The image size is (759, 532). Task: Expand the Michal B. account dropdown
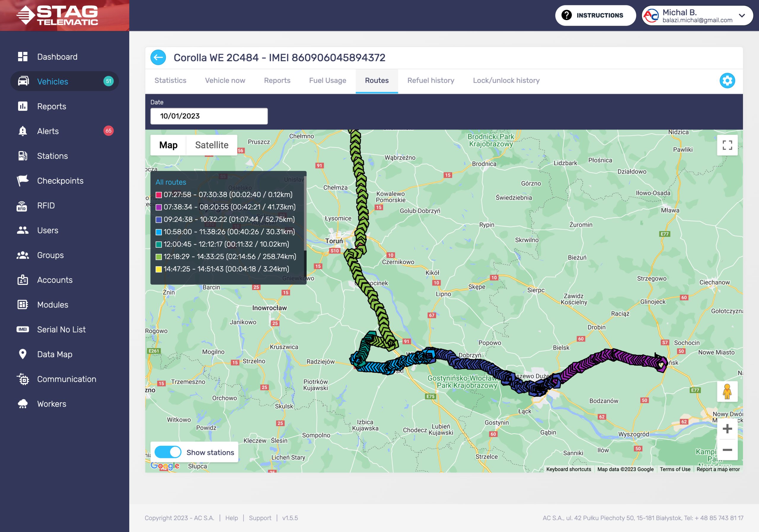pyautogui.click(x=742, y=15)
